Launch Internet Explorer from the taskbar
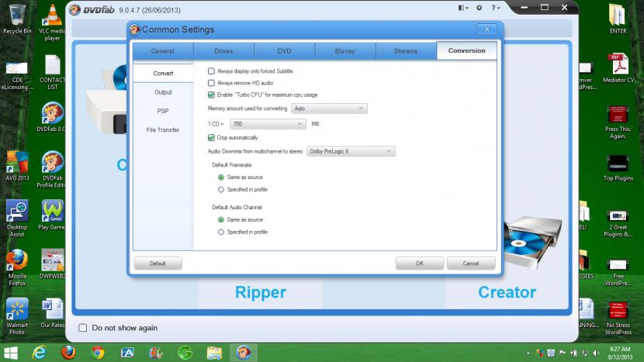Image resolution: width=644 pixels, height=362 pixels. pyautogui.click(x=40, y=353)
